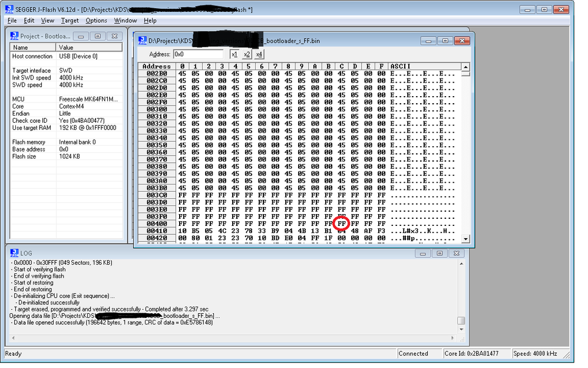The height and width of the screenshot is (368, 588).
Task: Select the Endian row
Action: tap(67, 113)
